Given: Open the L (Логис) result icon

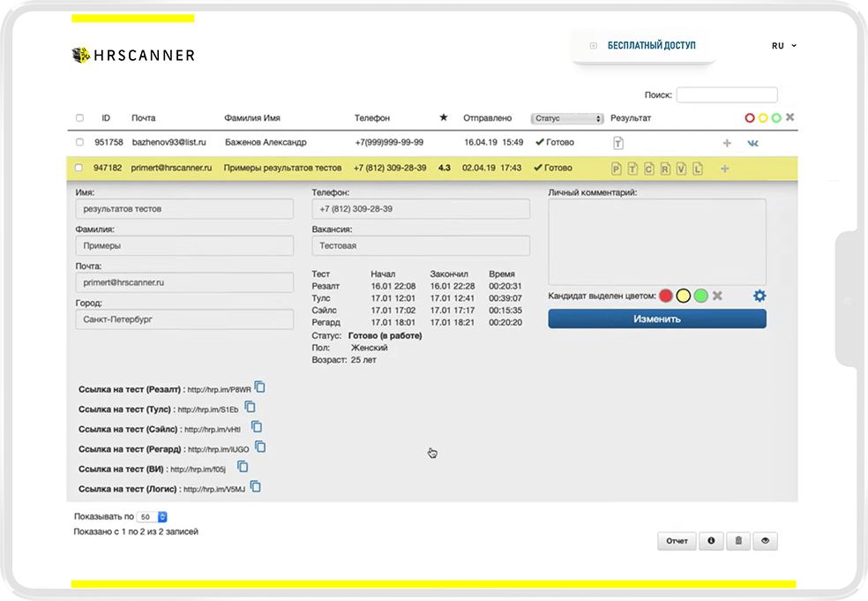Looking at the screenshot, I should tap(697, 169).
